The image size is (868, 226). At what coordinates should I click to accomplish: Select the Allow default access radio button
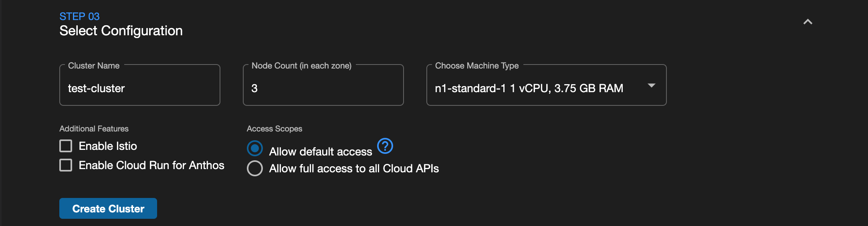[x=255, y=148]
